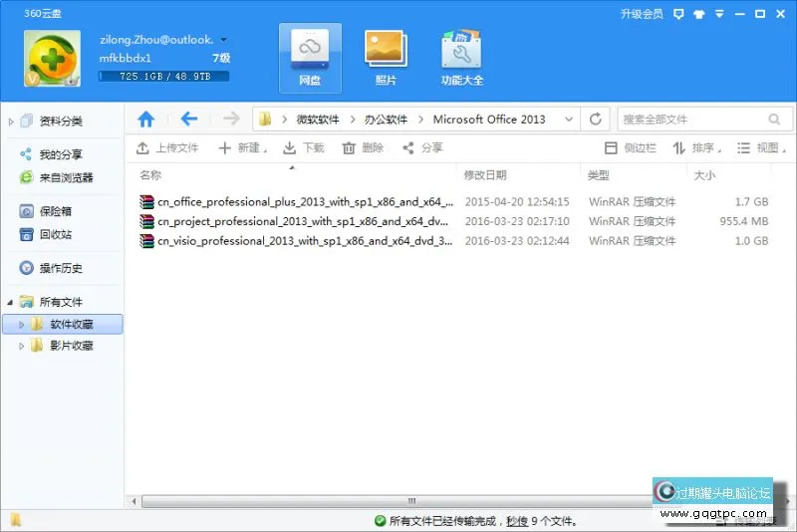Open the 网盘 cloud drive tab
Screen dimensions: 797x532
tap(310, 58)
